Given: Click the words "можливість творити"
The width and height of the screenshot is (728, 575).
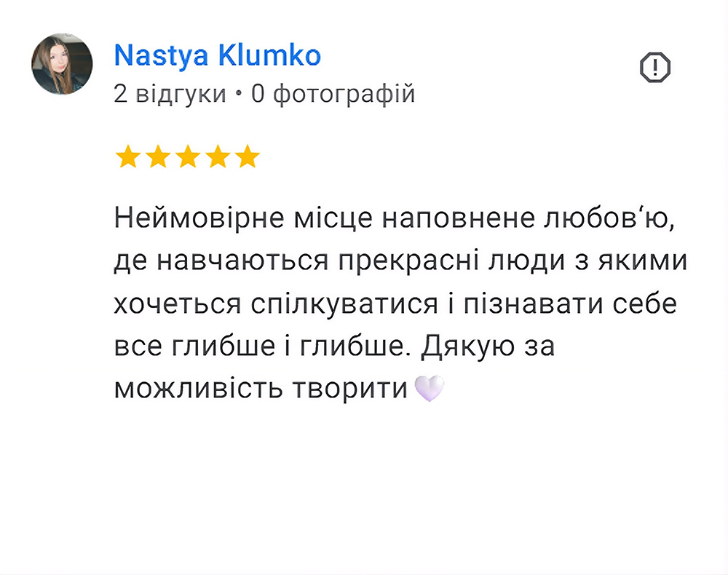Looking at the screenshot, I should (x=260, y=389).
